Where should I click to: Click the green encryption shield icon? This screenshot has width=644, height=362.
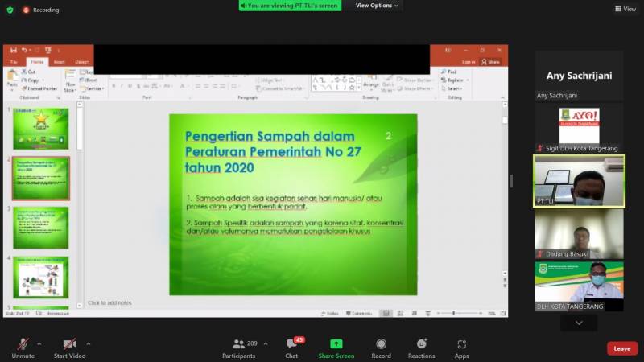pyautogui.click(x=10, y=10)
